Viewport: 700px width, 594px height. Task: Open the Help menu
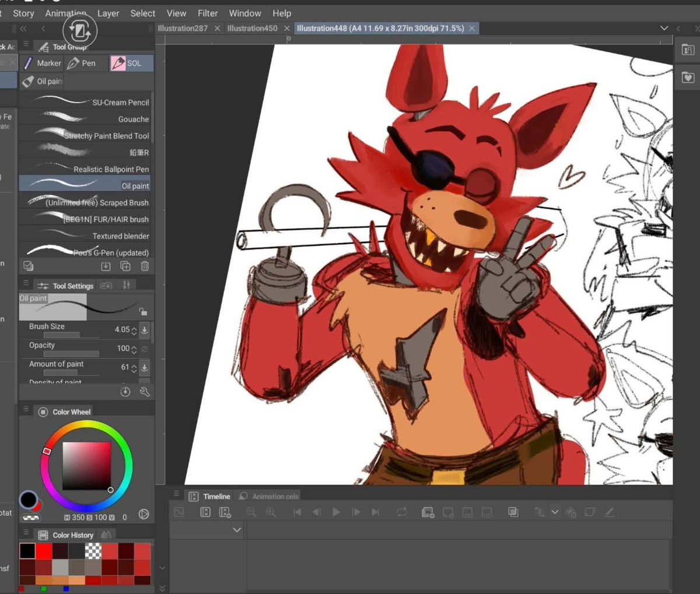[282, 13]
